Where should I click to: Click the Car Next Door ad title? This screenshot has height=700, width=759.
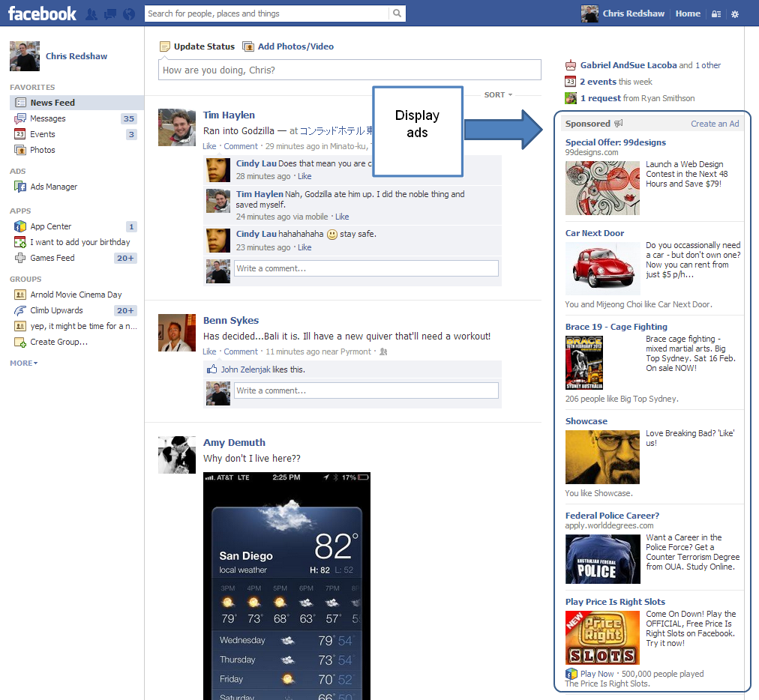[595, 233]
